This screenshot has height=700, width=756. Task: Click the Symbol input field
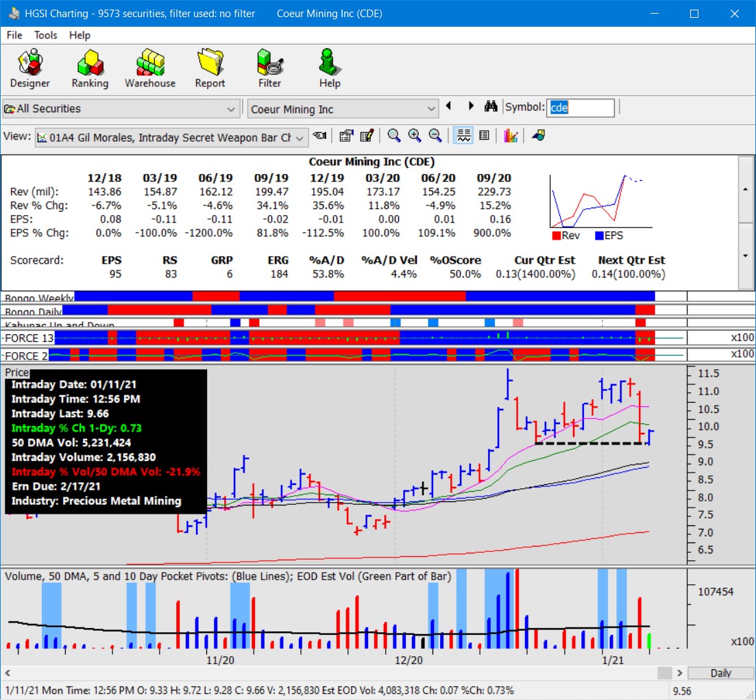point(581,108)
